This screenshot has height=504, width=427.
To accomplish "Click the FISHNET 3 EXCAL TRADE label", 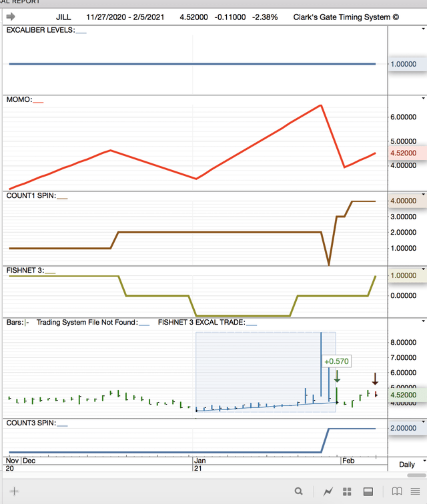I will click(201, 323).
